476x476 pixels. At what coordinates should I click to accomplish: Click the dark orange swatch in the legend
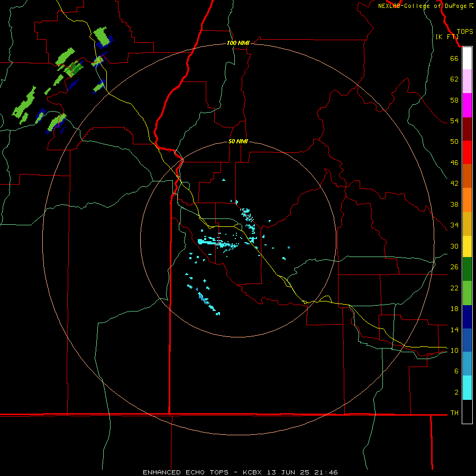click(467, 176)
